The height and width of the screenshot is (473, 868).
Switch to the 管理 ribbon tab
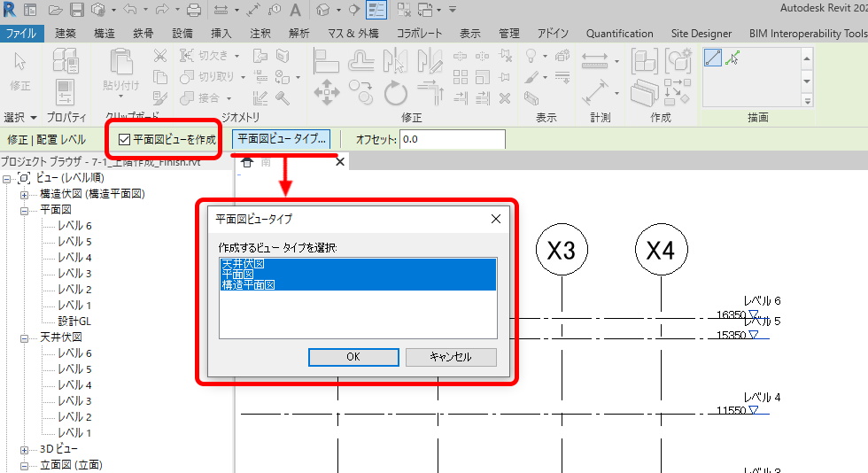[x=508, y=34]
